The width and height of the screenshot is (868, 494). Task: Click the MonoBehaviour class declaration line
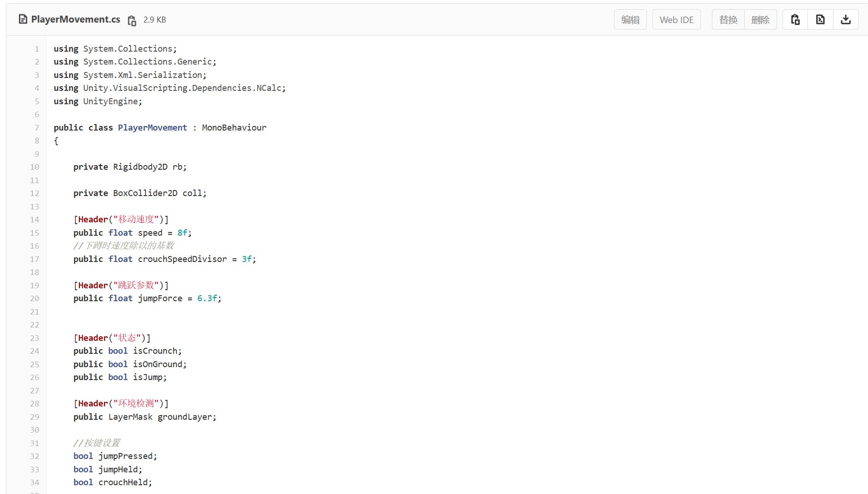[x=160, y=128]
